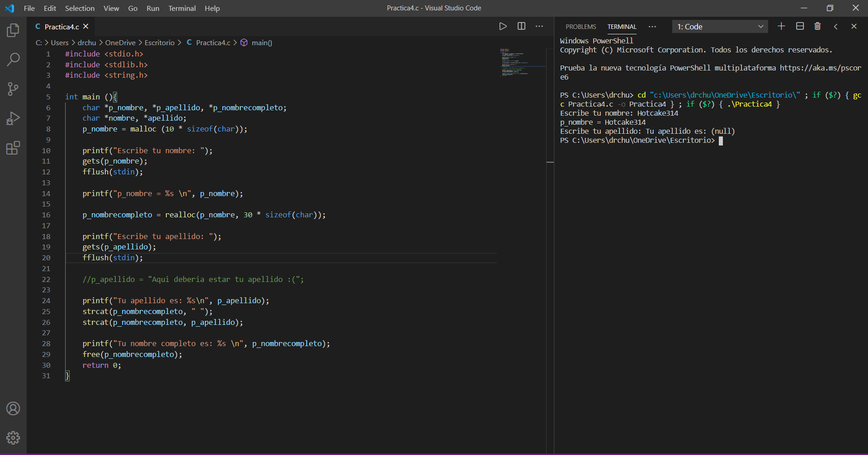Click the editor vertical scrollbar marker
This screenshot has width=868, height=455.
pyautogui.click(x=550, y=162)
